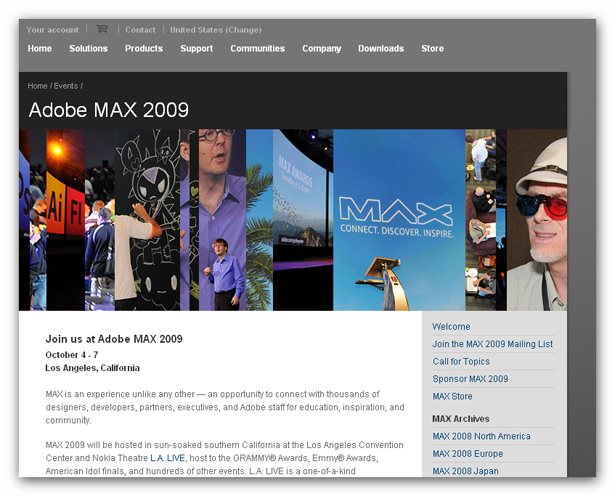Viewport: 615px width, 496px height.
Task: Visit the MAX Store link
Action: tap(452, 396)
